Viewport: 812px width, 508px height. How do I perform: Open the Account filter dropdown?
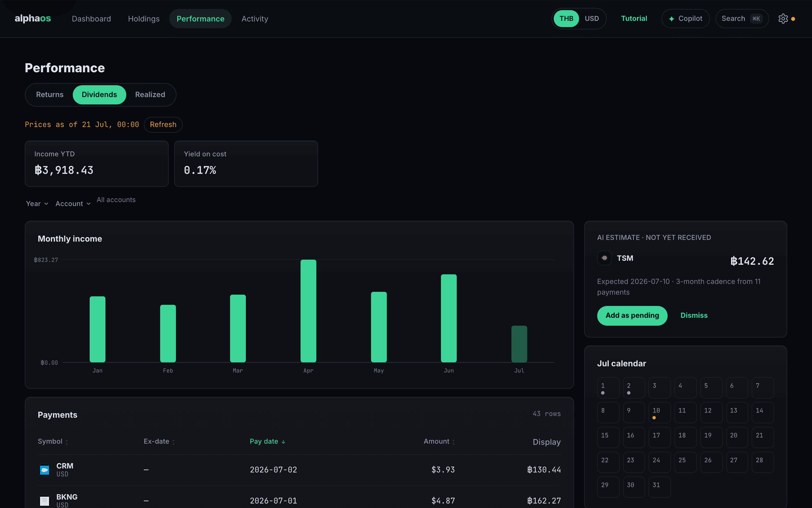click(x=73, y=203)
